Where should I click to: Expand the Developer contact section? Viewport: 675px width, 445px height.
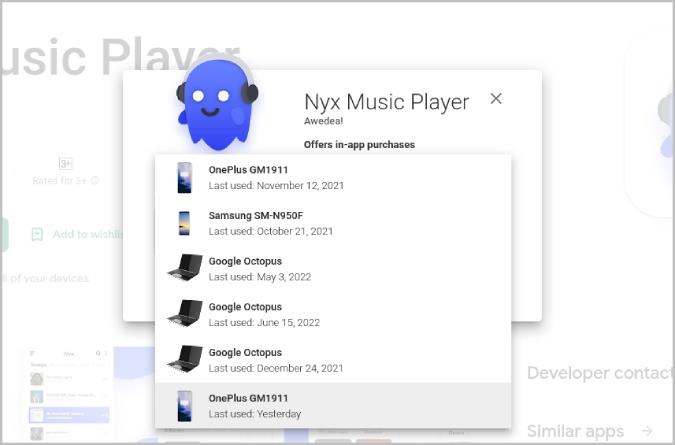coord(601,373)
